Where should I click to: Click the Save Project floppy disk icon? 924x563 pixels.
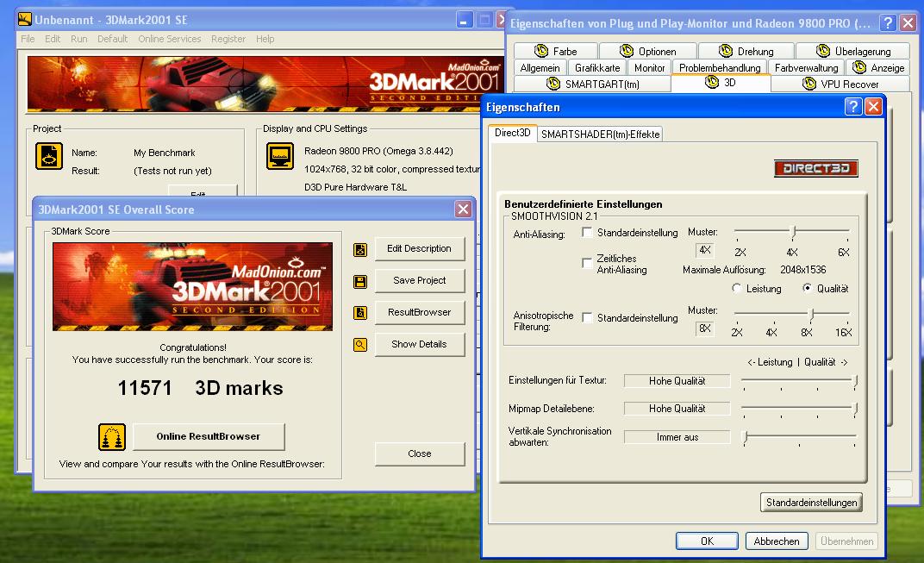[x=360, y=280]
